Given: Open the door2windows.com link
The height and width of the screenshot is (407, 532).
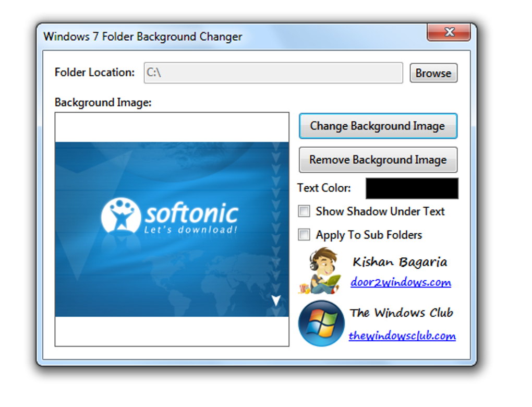Looking at the screenshot, I should click(x=401, y=282).
